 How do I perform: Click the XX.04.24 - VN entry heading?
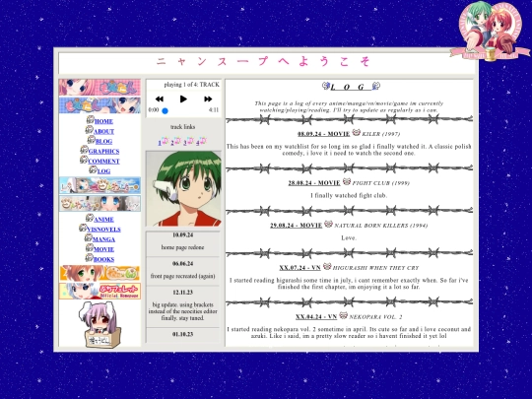316,317
